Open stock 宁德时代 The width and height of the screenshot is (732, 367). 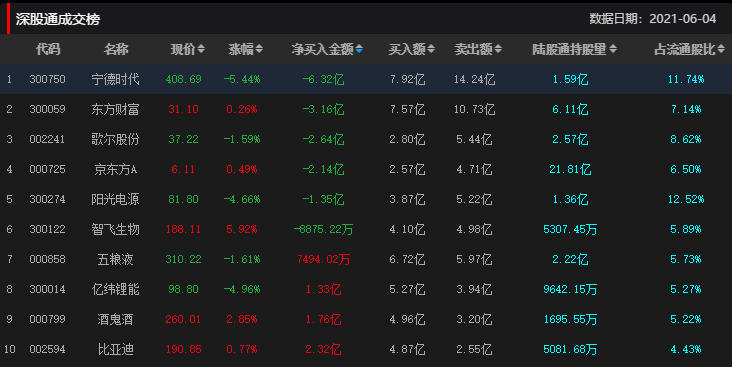point(115,79)
